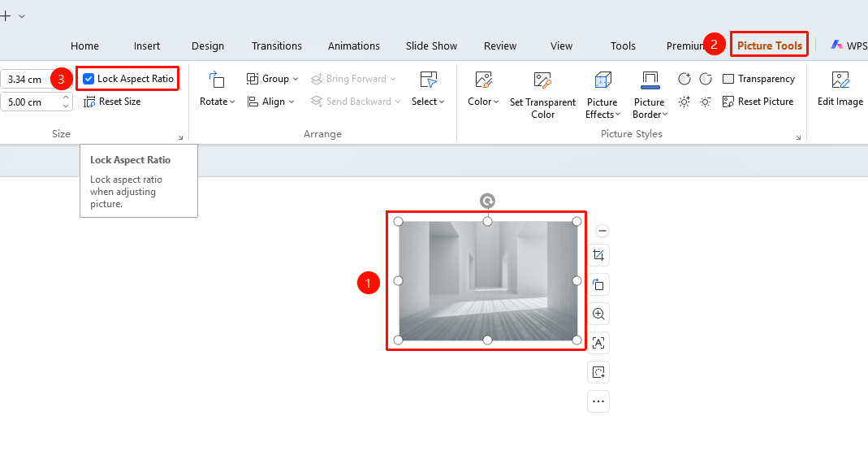Click the increase contrast icon
This screenshot has height=455, width=868.
coord(684,79)
